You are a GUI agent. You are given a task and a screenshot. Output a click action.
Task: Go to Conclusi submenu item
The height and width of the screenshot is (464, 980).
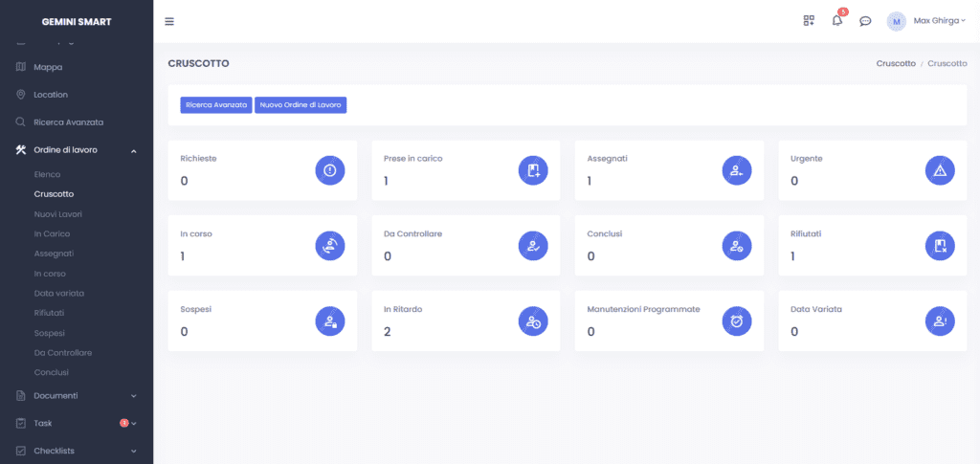tap(52, 372)
